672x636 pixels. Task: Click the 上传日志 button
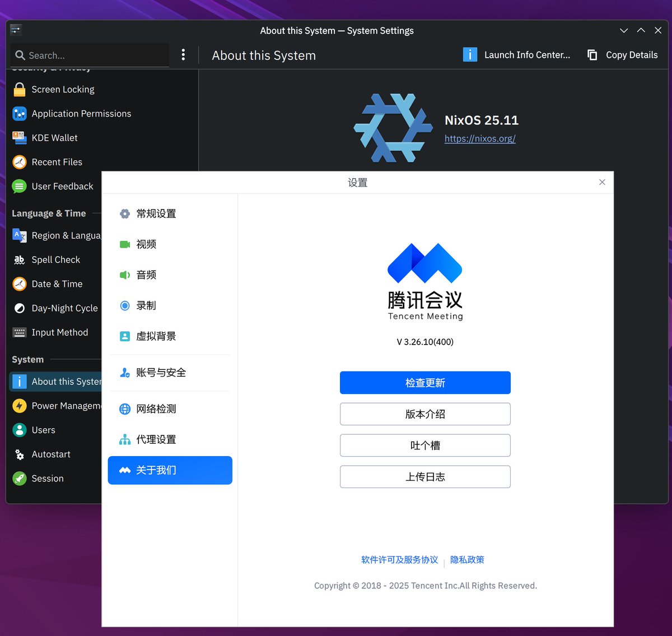[425, 477]
